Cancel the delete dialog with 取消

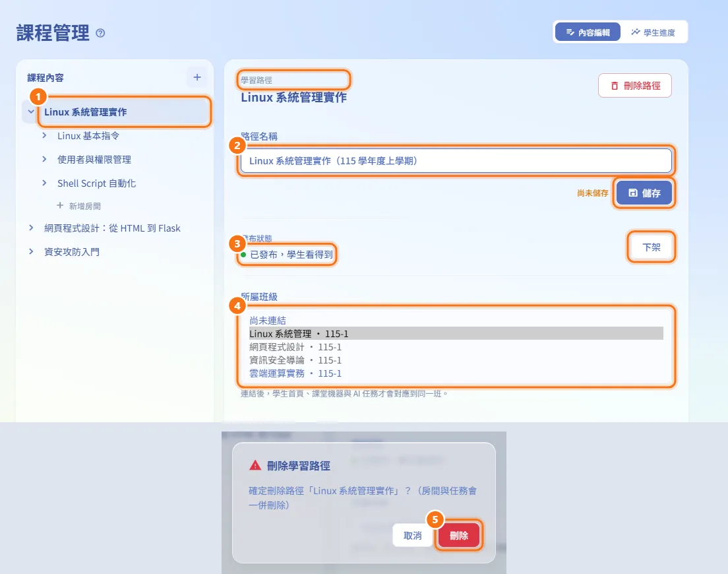[x=412, y=536]
